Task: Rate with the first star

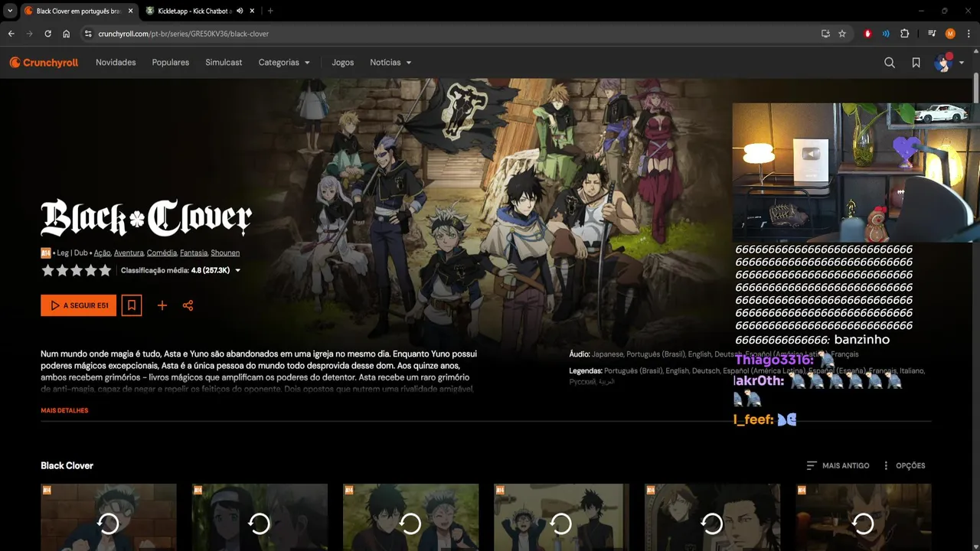Action: (x=47, y=270)
